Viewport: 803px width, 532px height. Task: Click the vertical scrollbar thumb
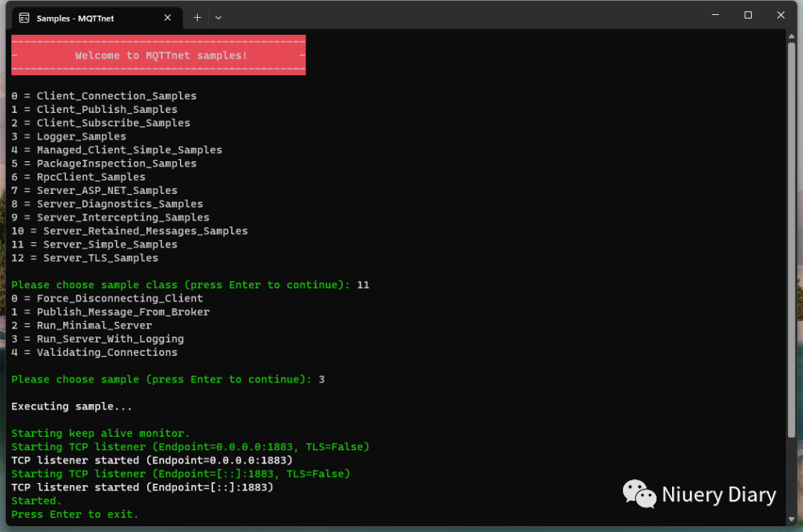click(x=792, y=240)
